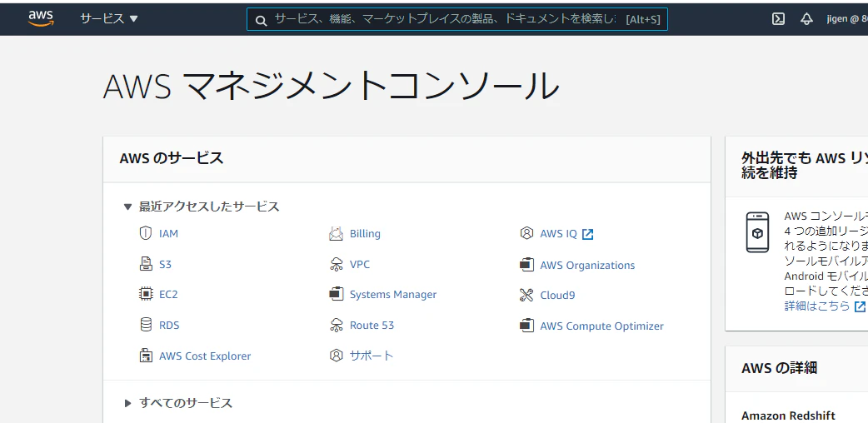Image resolution: width=868 pixels, height=423 pixels.
Task: Click the Route 53 icon
Action: point(336,325)
